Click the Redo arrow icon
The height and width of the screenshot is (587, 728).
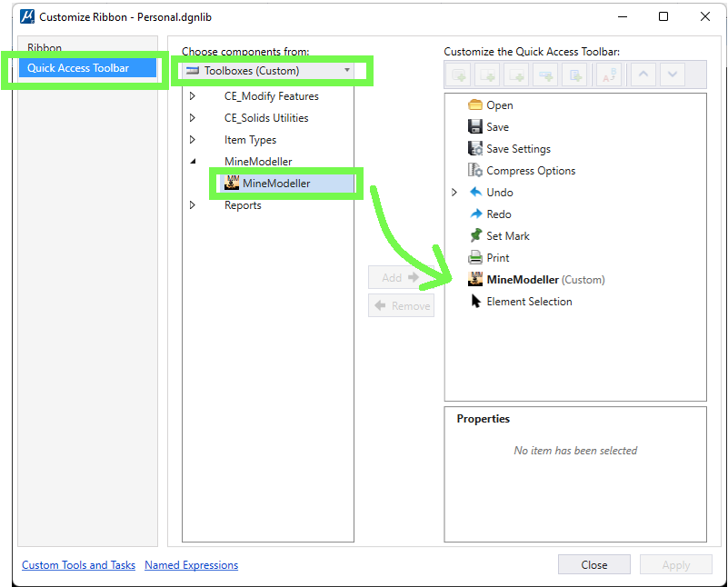click(x=475, y=214)
